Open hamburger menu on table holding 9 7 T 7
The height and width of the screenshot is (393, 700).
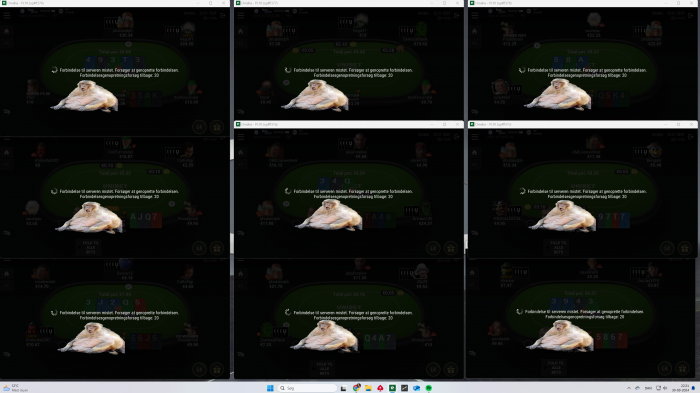(475, 137)
